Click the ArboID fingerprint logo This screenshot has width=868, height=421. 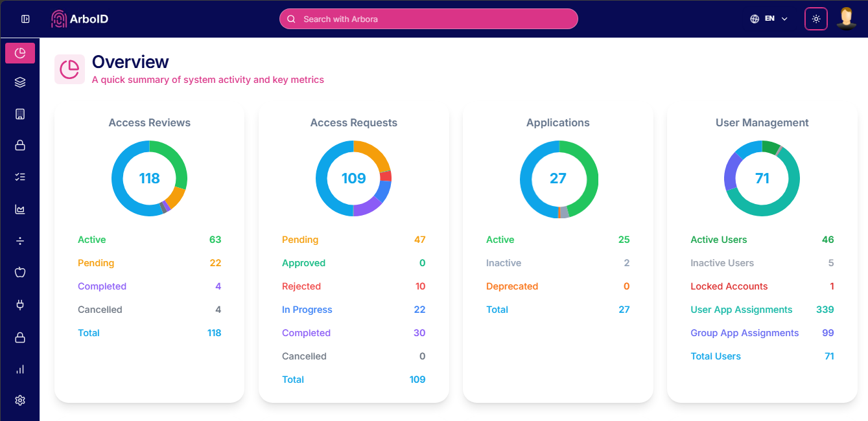(59, 19)
